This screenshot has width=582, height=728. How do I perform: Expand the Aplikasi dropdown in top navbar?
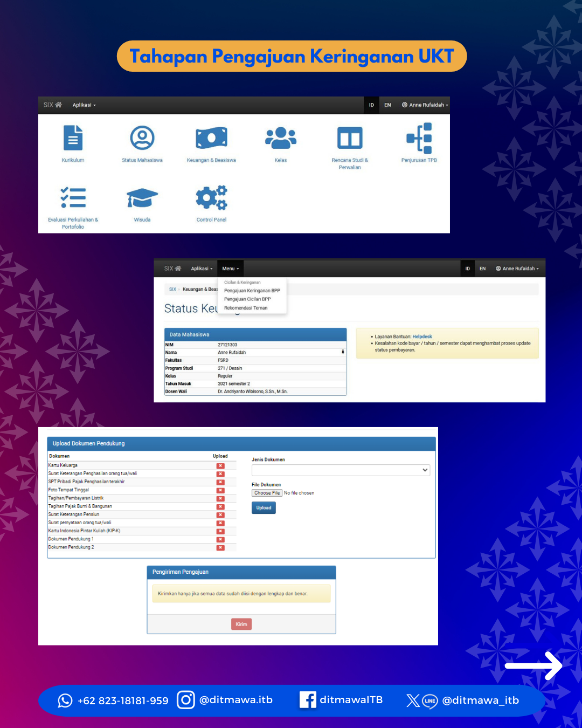pos(84,105)
